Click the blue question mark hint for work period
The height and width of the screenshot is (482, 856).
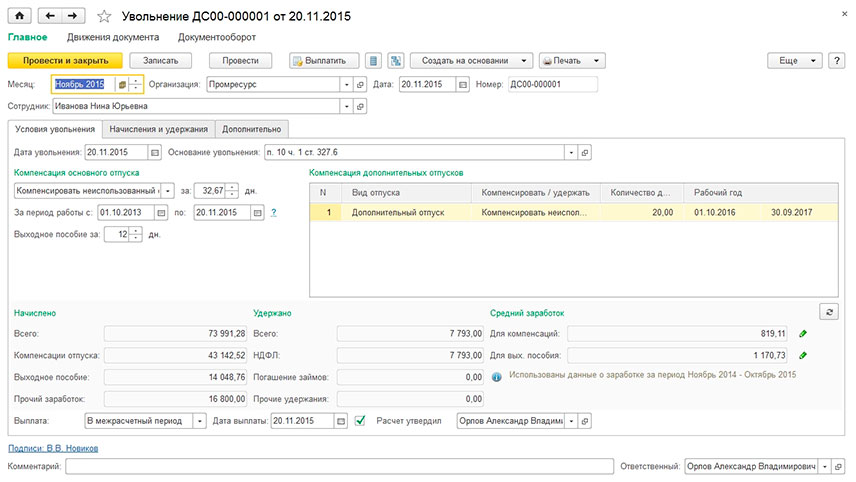[274, 212]
